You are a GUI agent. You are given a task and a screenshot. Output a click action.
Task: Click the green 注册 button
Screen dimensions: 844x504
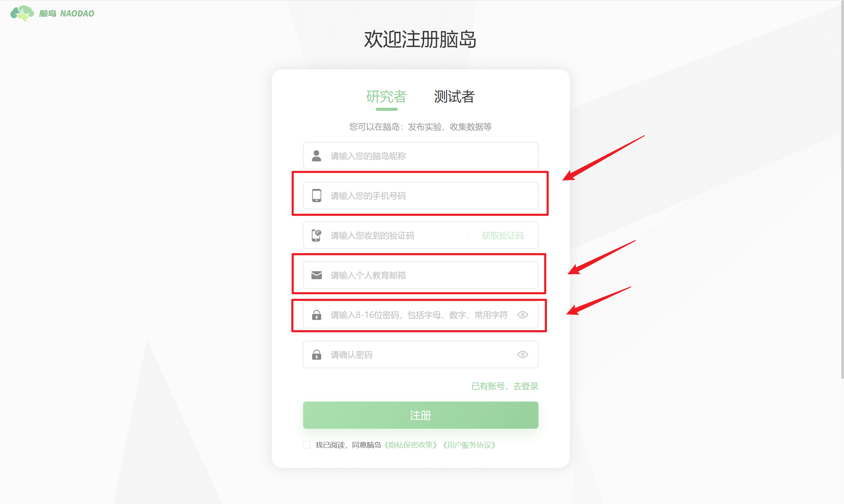pyautogui.click(x=421, y=415)
